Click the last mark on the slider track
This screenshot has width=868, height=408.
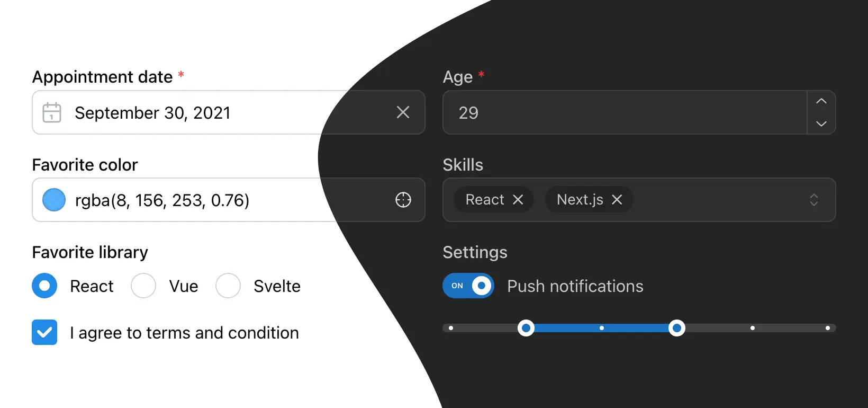(827, 328)
